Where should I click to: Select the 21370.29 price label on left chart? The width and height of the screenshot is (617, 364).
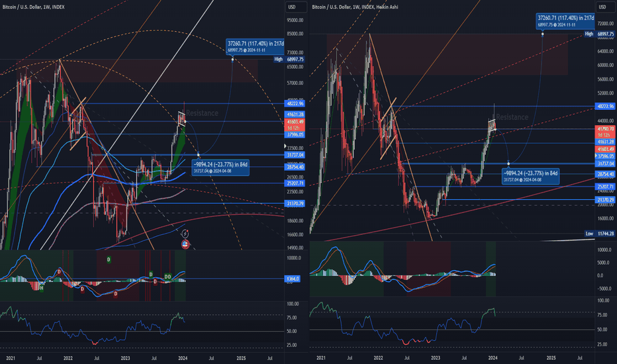[x=295, y=203]
